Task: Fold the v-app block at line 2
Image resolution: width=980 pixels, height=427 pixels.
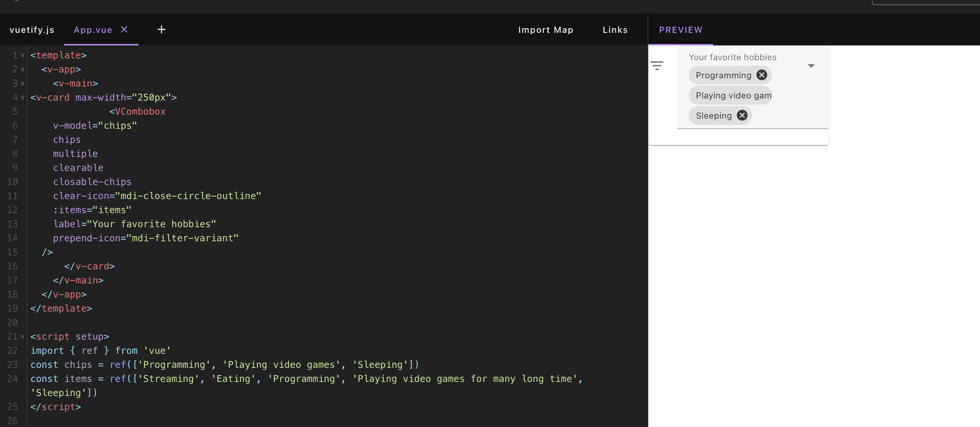Action: 22,70
